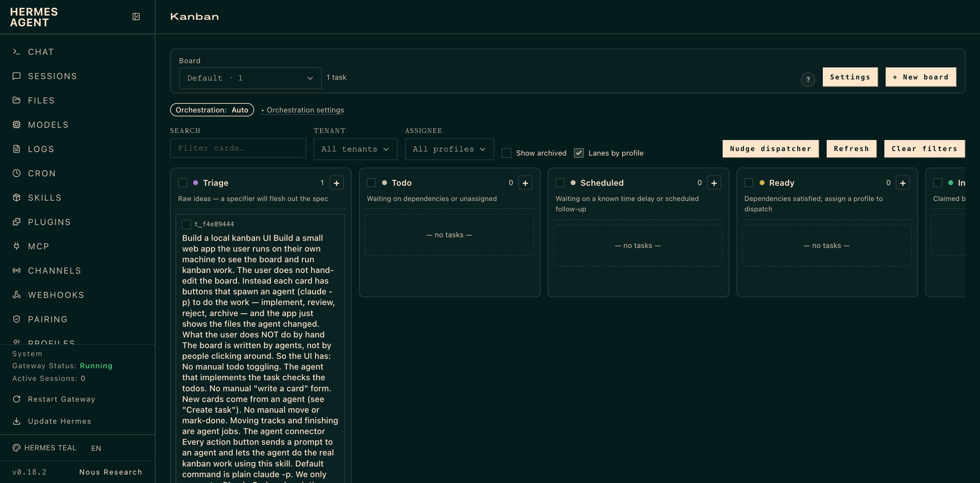Click the Update Hermes label
This screenshot has width=980, height=483.
(x=60, y=421)
